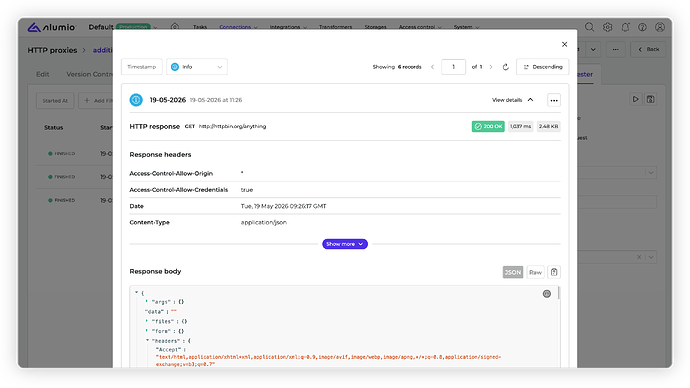Open the Storages menu item
The width and height of the screenshot is (690, 388).
coord(375,27)
